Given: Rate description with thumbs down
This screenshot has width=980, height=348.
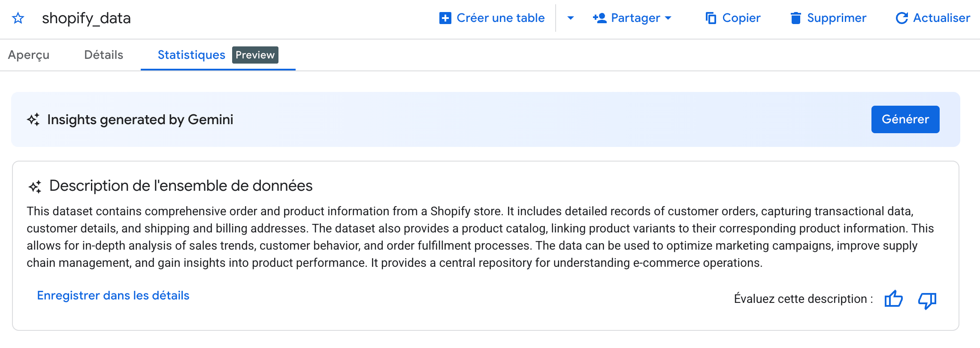Looking at the screenshot, I should [x=927, y=300].
